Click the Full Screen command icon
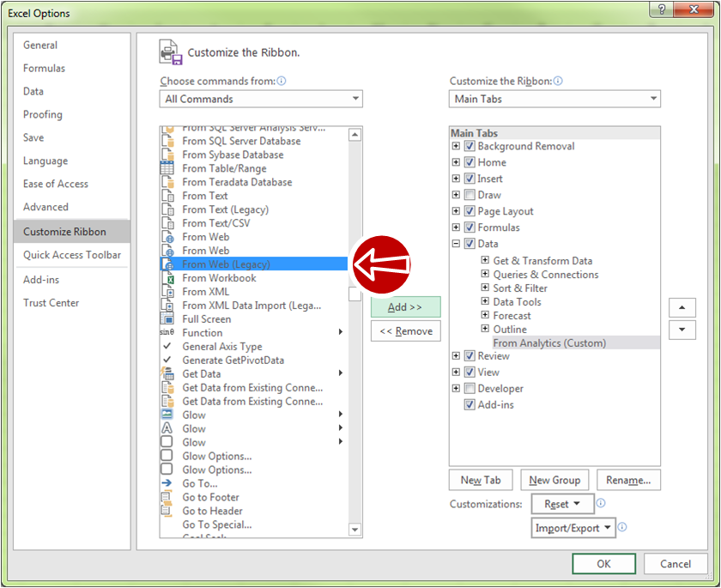This screenshot has width=721, height=588. point(167,319)
